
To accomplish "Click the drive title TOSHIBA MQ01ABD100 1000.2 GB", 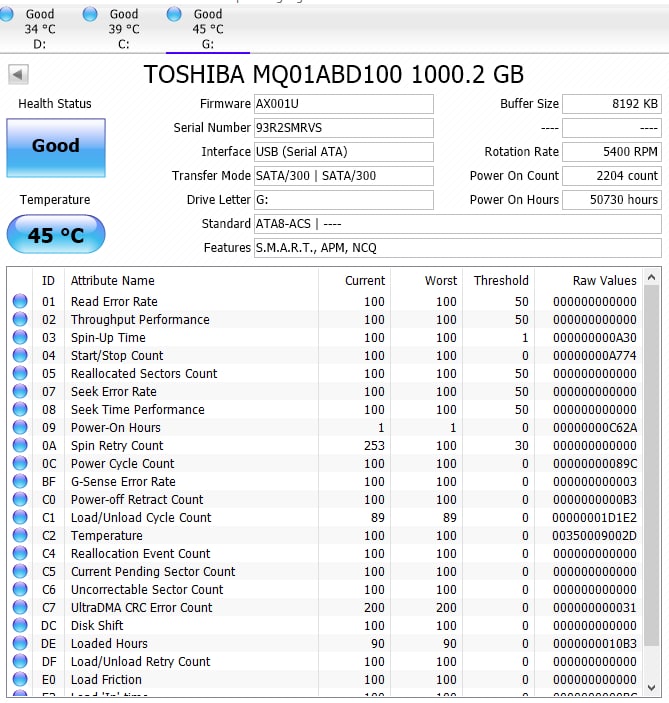I will coord(334,74).
